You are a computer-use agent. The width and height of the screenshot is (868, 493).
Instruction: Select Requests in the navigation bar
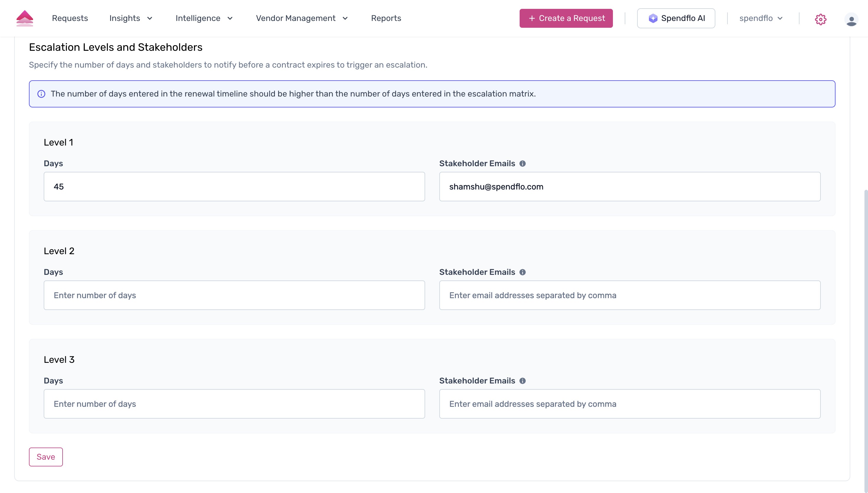point(70,18)
